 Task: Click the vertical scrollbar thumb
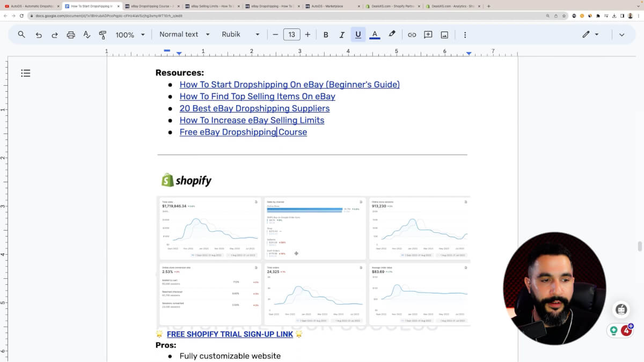[x=640, y=246]
